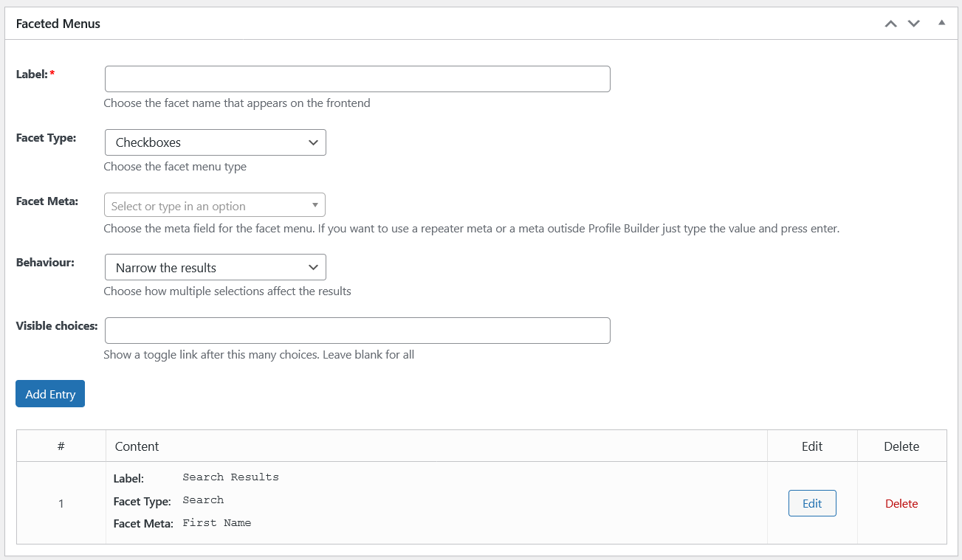Click 'Choose the facet menu type' description

click(175, 167)
